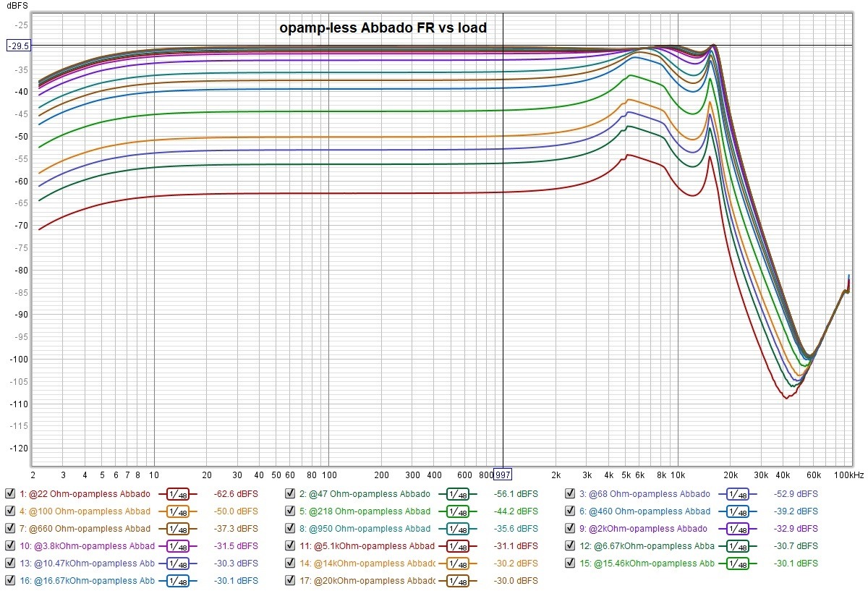868x591 pixels.
Task: Click the 1/48 smoothing badge for @47 Ohm
Action: click(x=457, y=495)
